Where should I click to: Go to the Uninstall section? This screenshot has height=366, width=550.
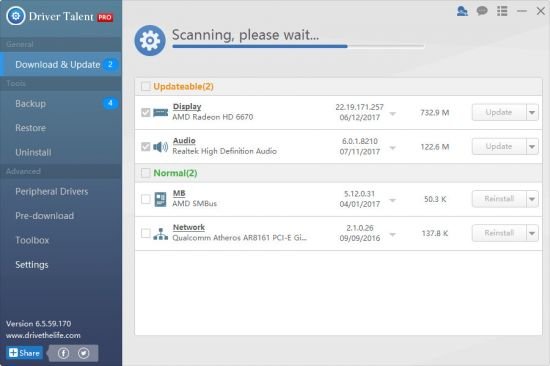tap(61, 152)
